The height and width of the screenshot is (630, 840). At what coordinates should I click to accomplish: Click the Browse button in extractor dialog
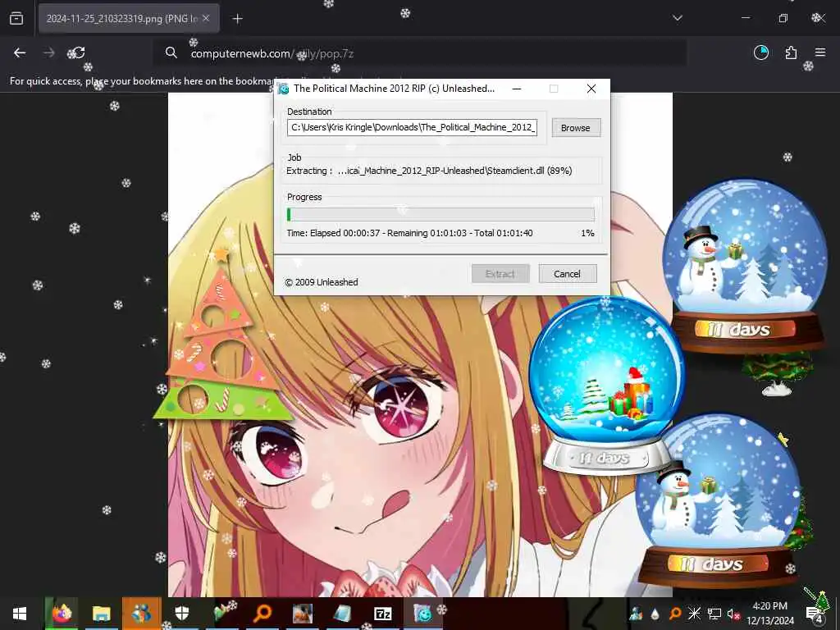click(576, 127)
